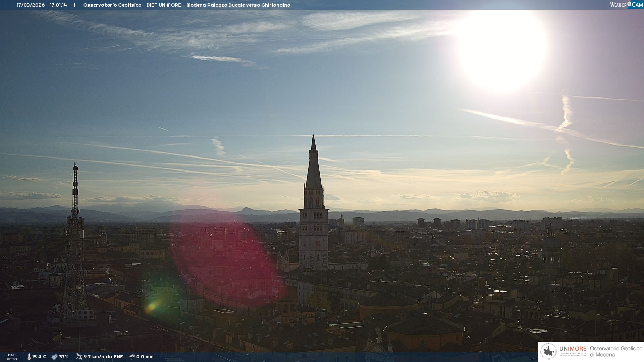Click the DATI METEO label
Viewport: 644px width, 362px height.
point(12,357)
